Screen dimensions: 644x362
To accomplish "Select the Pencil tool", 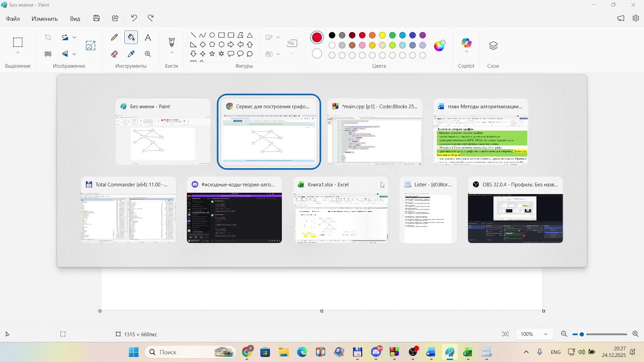I will [x=115, y=37].
